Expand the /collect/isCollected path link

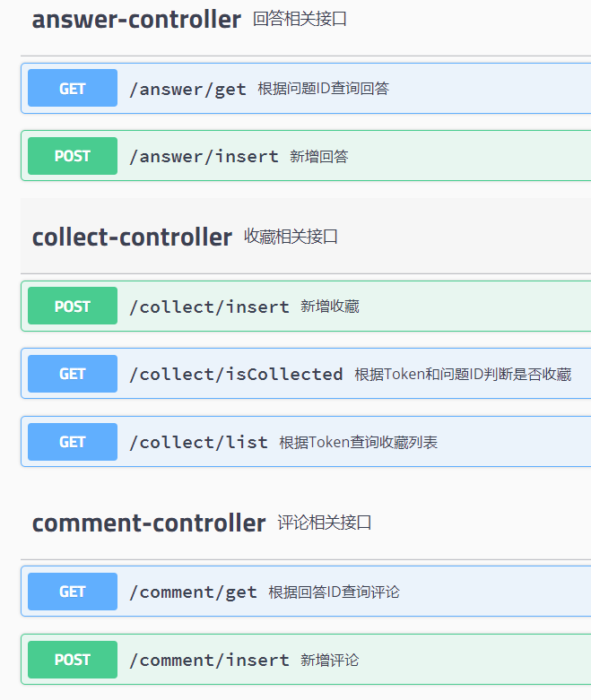(x=236, y=374)
